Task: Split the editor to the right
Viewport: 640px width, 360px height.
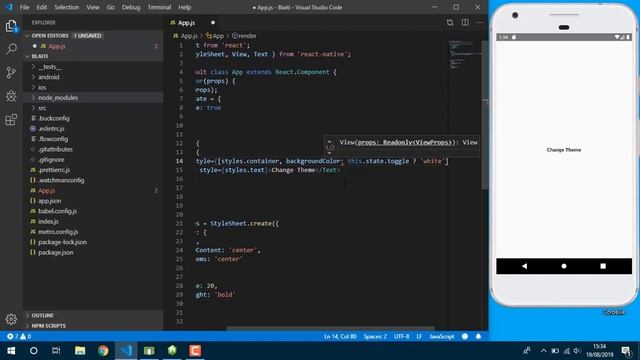Action: (465, 22)
